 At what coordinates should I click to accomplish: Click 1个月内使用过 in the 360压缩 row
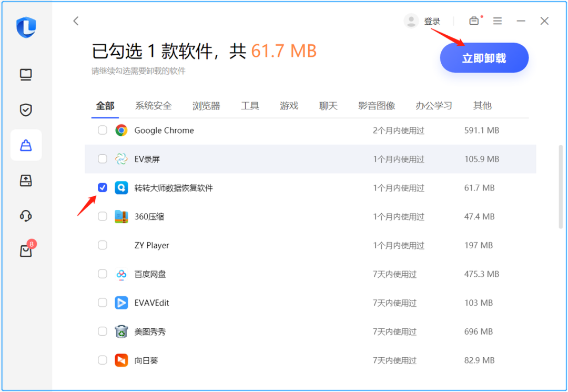(399, 217)
